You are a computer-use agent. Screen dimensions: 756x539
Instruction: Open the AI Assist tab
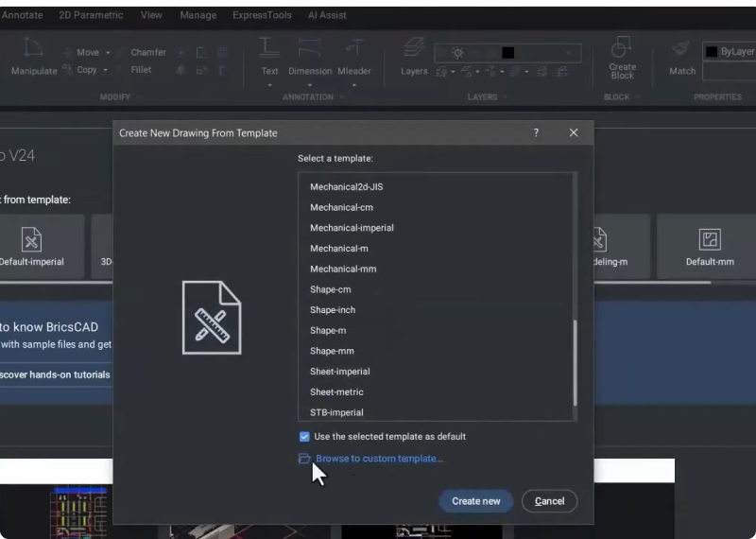[x=327, y=15]
